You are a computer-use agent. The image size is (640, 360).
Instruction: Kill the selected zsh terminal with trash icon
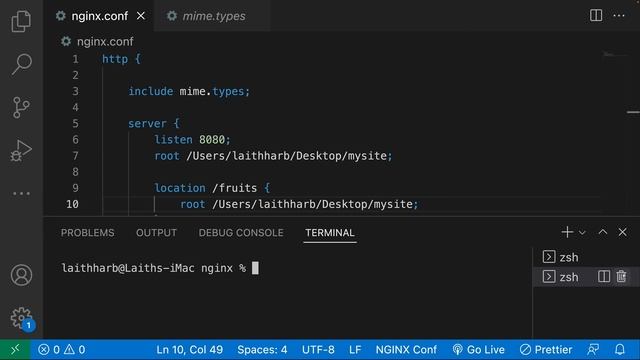pyautogui.click(x=621, y=276)
